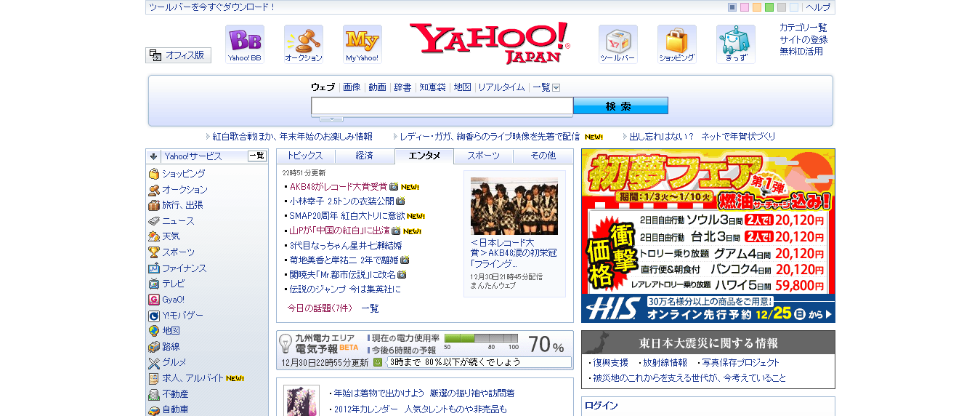The image size is (980, 416).
Task: Click camera icon beside 小林幸子 headline
Action: [x=400, y=201]
